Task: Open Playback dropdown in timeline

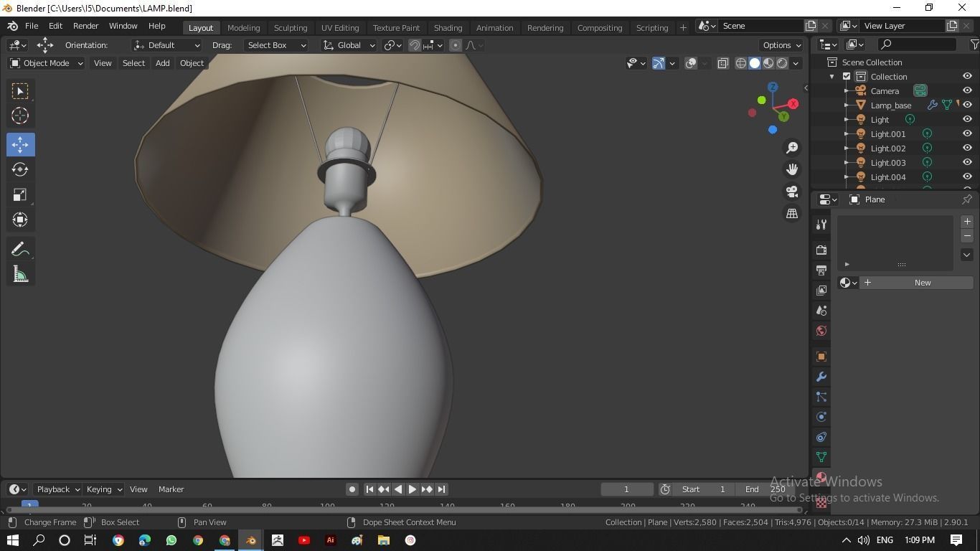Action: [57, 489]
